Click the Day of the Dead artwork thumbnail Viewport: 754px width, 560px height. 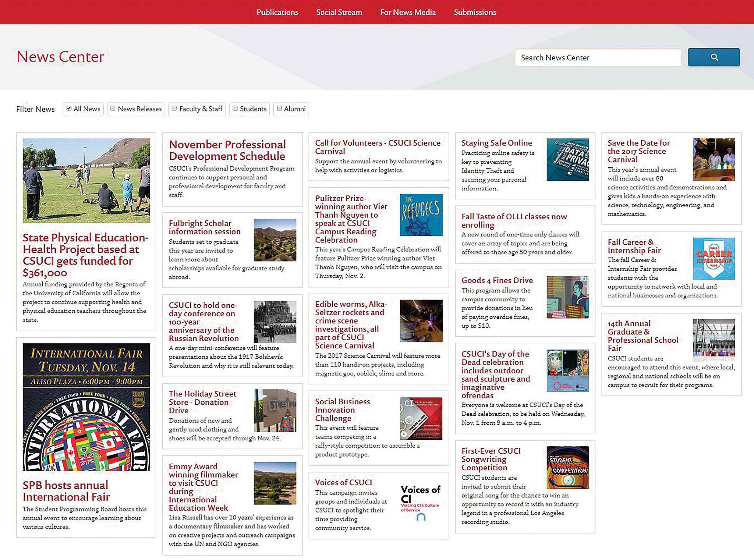click(568, 370)
